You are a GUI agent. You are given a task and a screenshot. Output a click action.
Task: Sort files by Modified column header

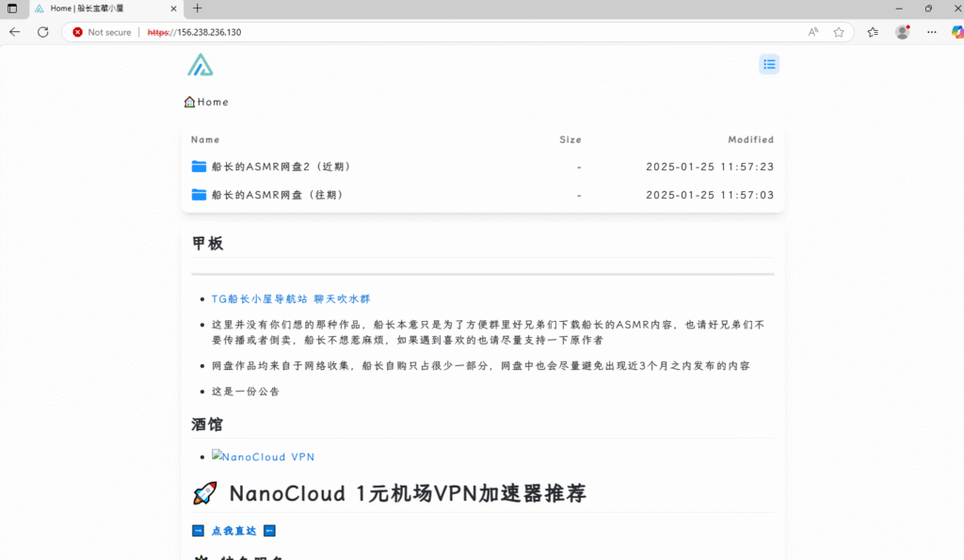[x=750, y=139]
